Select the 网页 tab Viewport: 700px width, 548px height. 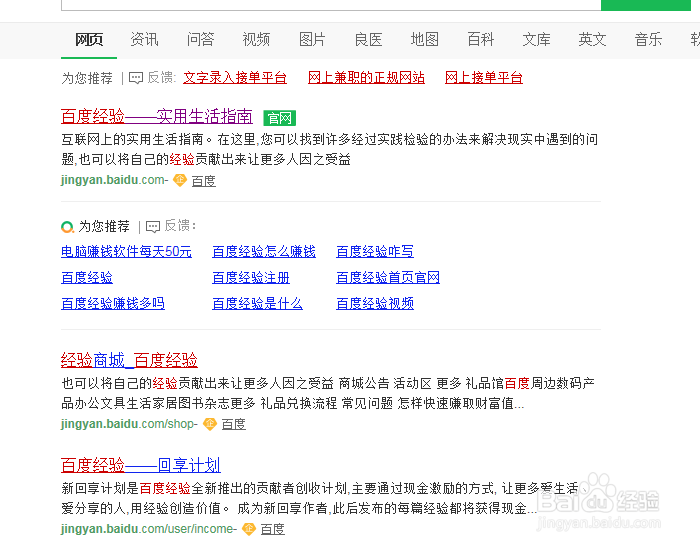[89, 40]
